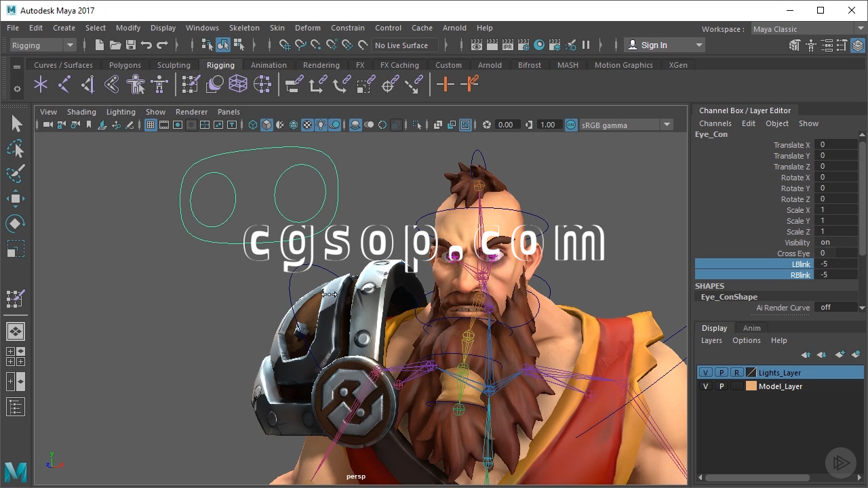Image resolution: width=868 pixels, height=488 pixels.
Task: Toggle the Character Controls icon
Action: coord(811,45)
